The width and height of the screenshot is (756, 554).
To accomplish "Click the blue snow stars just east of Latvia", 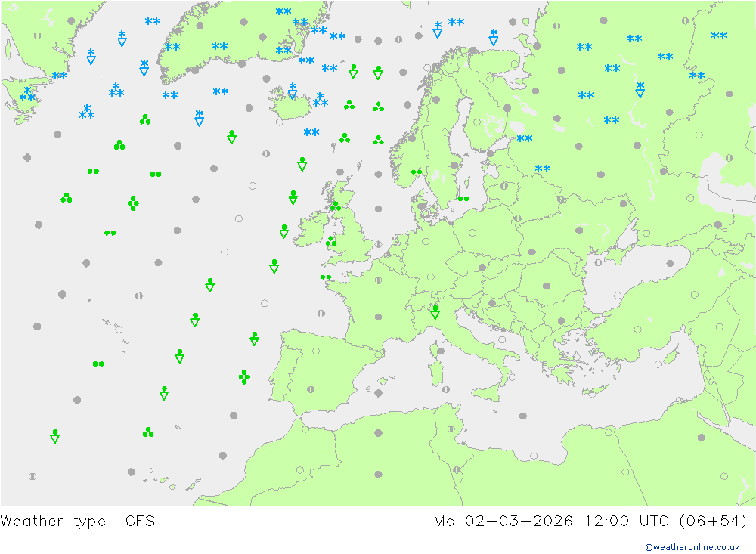I will [x=543, y=169].
